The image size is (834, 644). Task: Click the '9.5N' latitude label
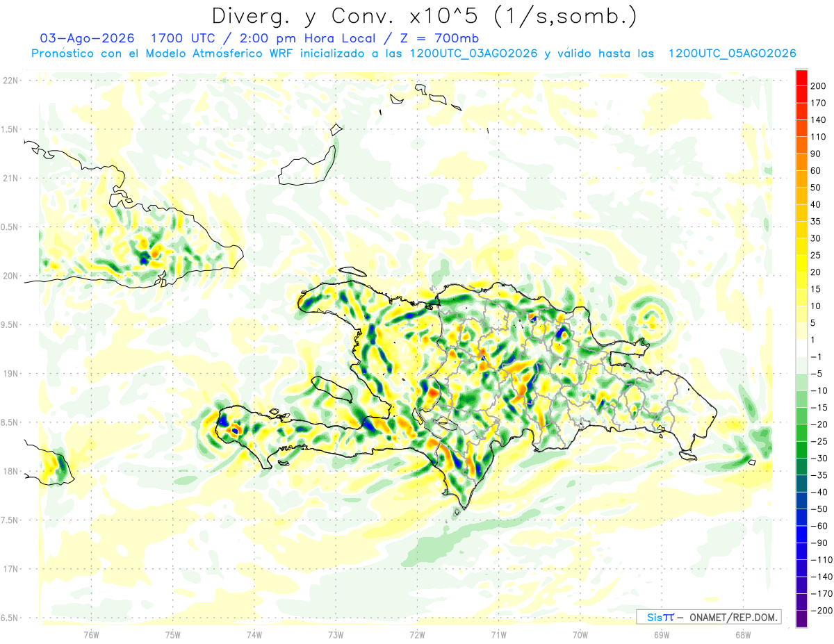coord(10,325)
